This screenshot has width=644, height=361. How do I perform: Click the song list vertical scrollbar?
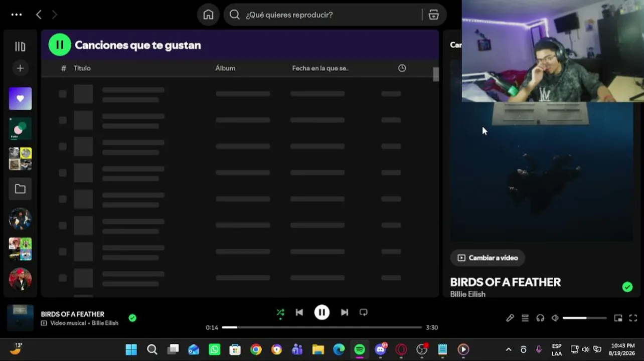pos(436,74)
